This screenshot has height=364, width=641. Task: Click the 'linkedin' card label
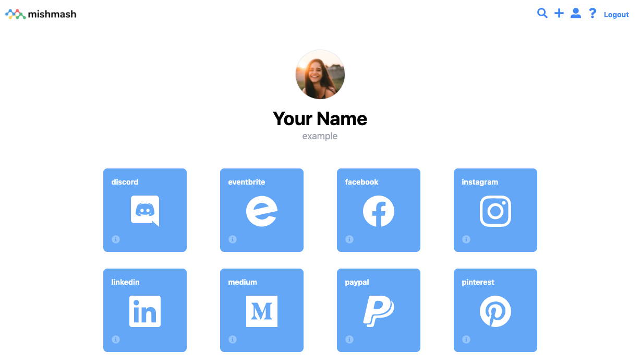pos(125,282)
